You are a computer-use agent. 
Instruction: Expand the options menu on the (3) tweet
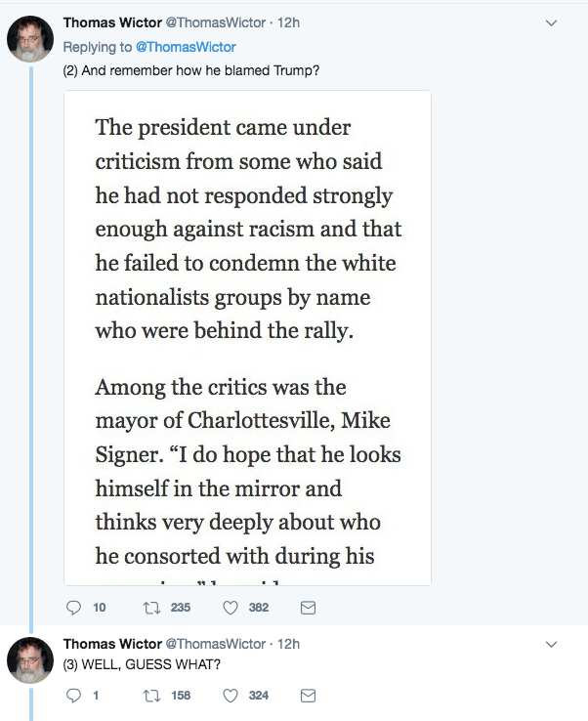click(551, 645)
